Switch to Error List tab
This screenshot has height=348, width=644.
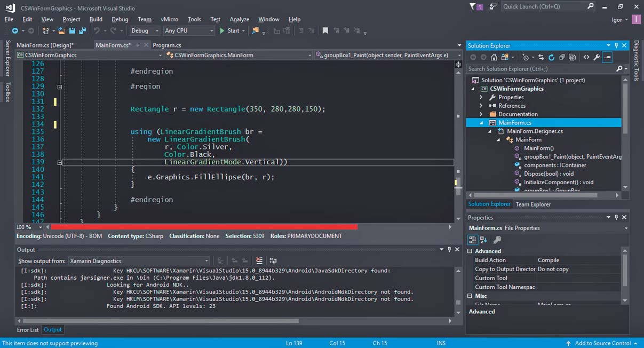[x=28, y=330]
